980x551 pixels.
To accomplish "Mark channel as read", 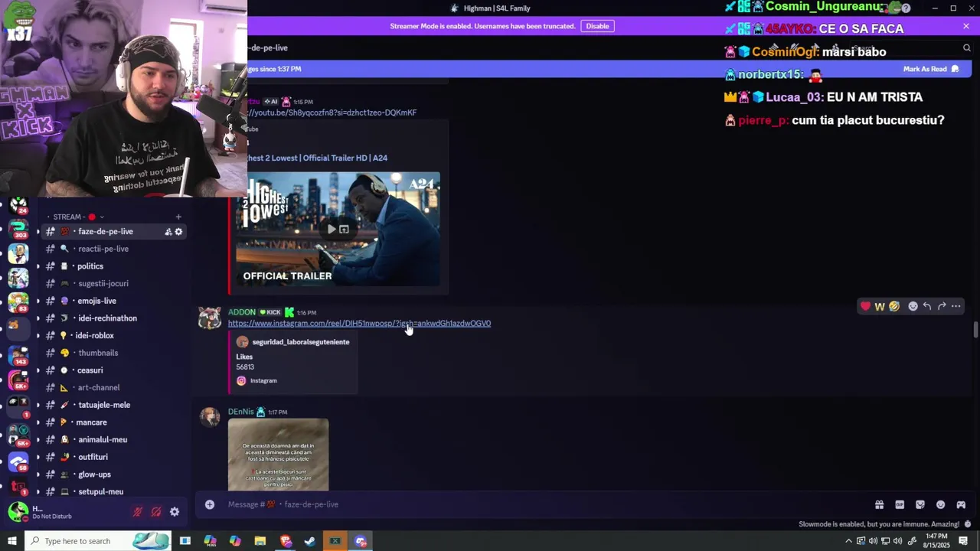I will pyautogui.click(x=931, y=69).
